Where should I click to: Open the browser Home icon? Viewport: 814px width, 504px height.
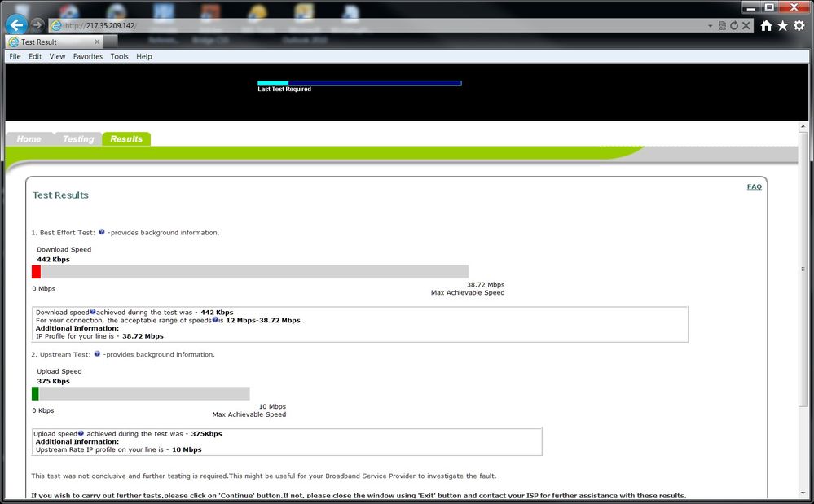pyautogui.click(x=766, y=25)
